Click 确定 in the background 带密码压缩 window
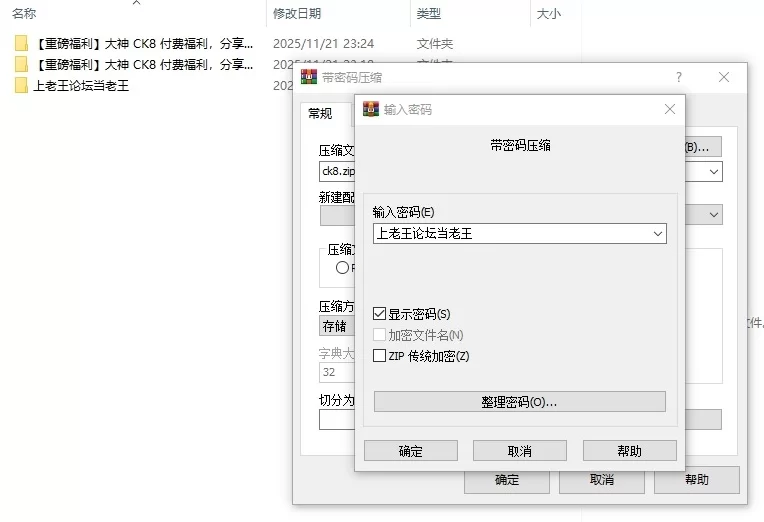 point(507,480)
